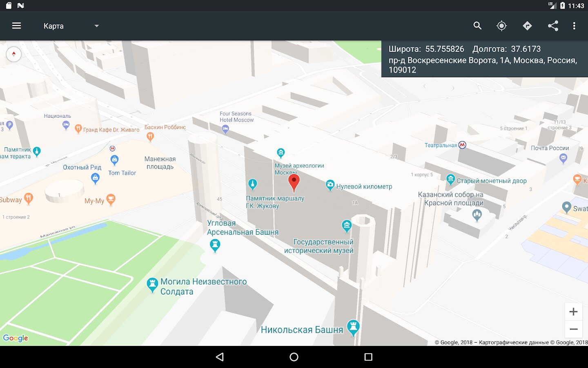The image size is (588, 368).
Task: Tap the Старый монетный двор marker
Action: point(450,180)
